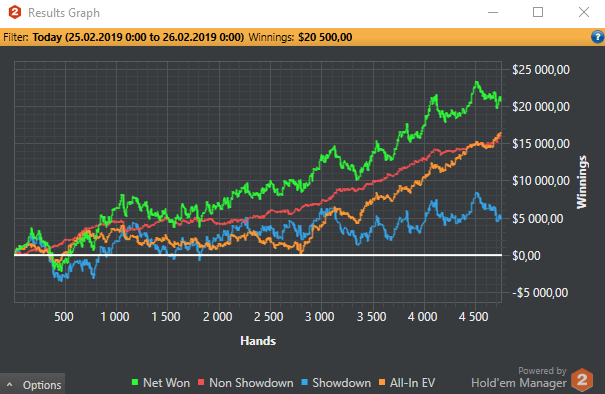The width and height of the screenshot is (605, 394).
Task: Click the 500 hands axis label
Action: pyautogui.click(x=64, y=317)
